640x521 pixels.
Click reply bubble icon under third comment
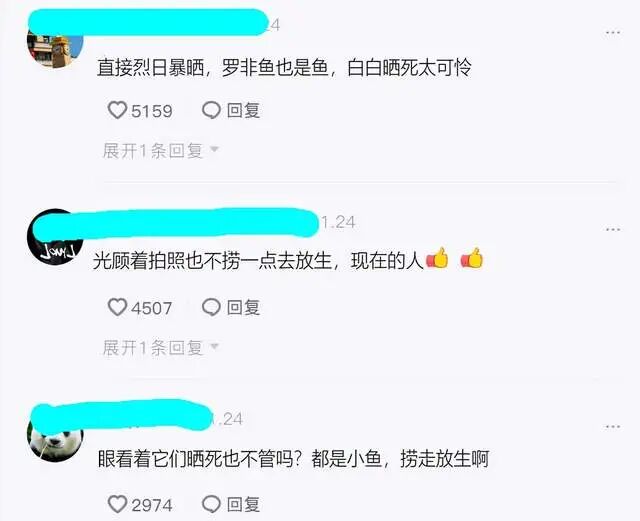[211, 504]
